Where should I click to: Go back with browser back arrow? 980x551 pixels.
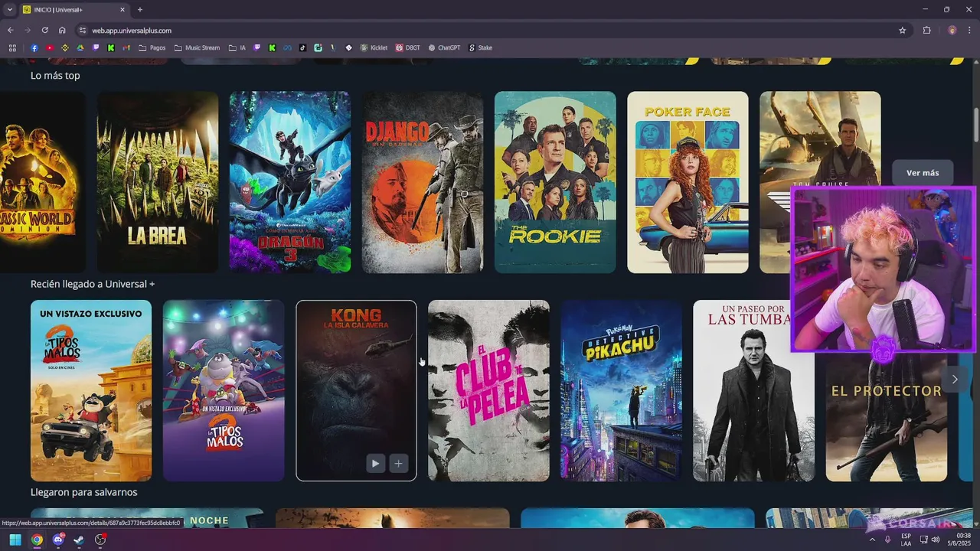click(10, 31)
